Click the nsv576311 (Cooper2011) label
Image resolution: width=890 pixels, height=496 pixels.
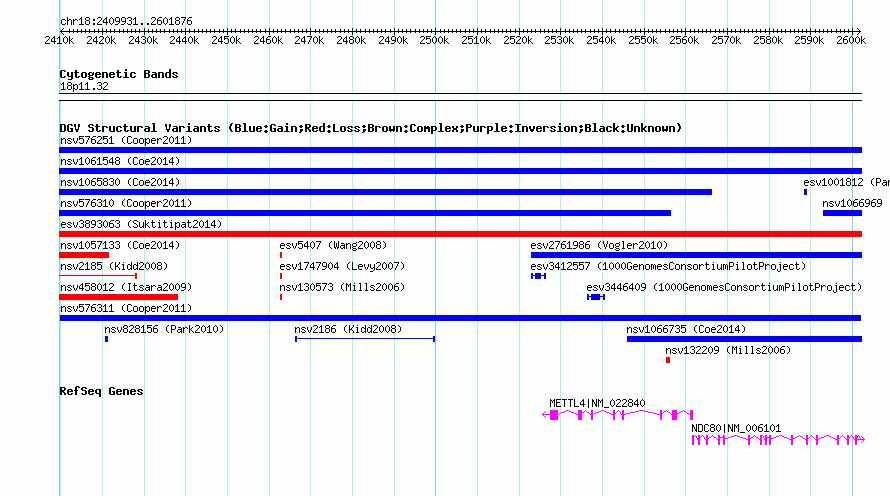(126, 308)
